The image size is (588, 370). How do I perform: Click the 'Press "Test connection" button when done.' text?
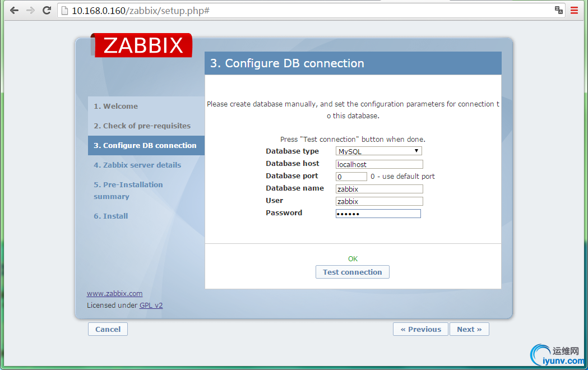pos(353,139)
